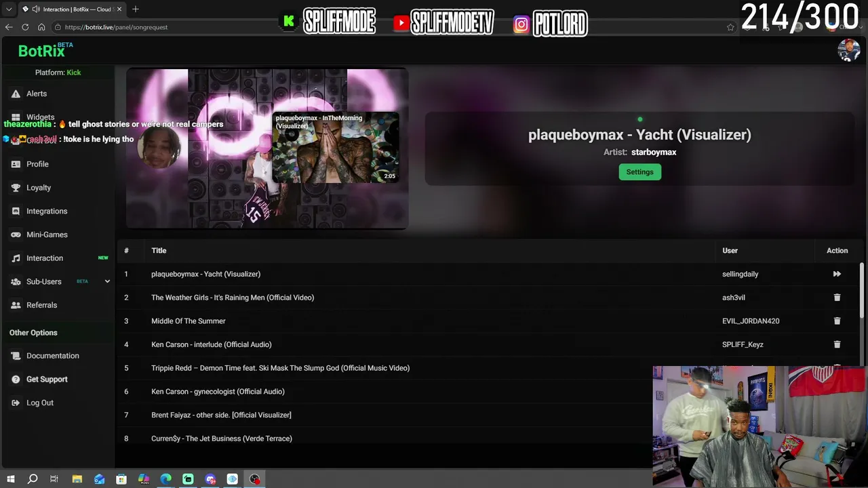
Task: Open the Documentation link
Action: pyautogui.click(x=53, y=356)
